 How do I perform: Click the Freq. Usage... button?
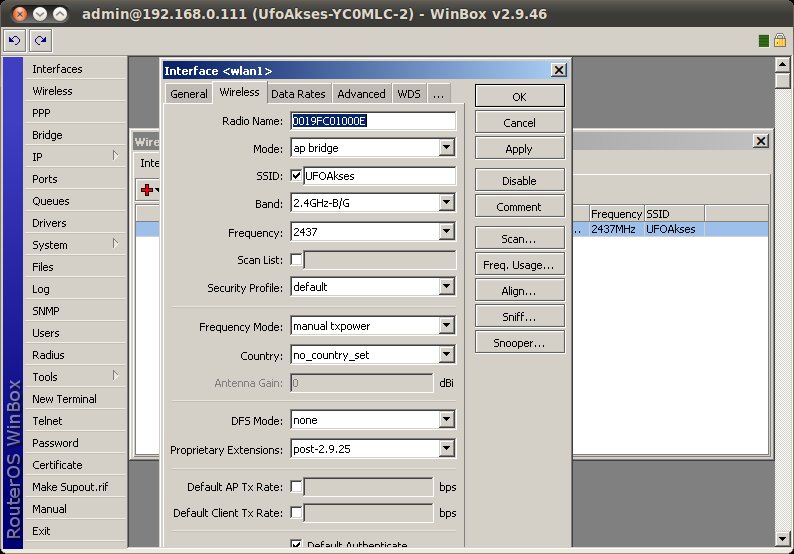pyautogui.click(x=519, y=265)
